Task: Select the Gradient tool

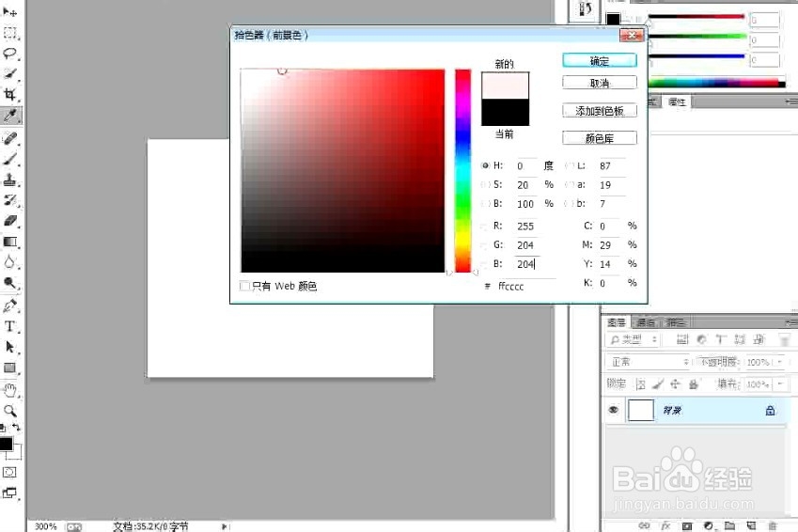Action: pyautogui.click(x=9, y=242)
